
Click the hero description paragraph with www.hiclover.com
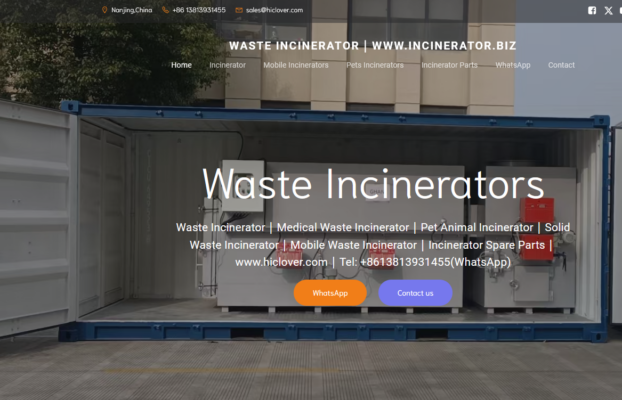point(373,244)
